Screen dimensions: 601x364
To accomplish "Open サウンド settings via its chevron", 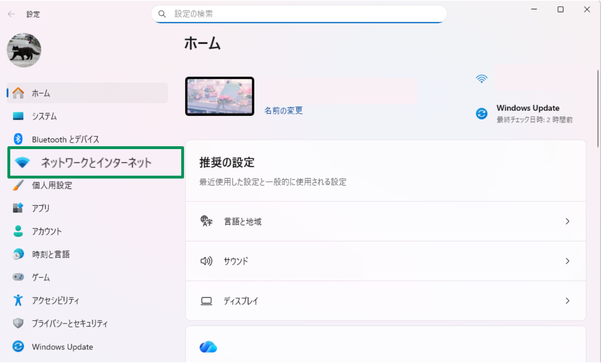I will [567, 261].
